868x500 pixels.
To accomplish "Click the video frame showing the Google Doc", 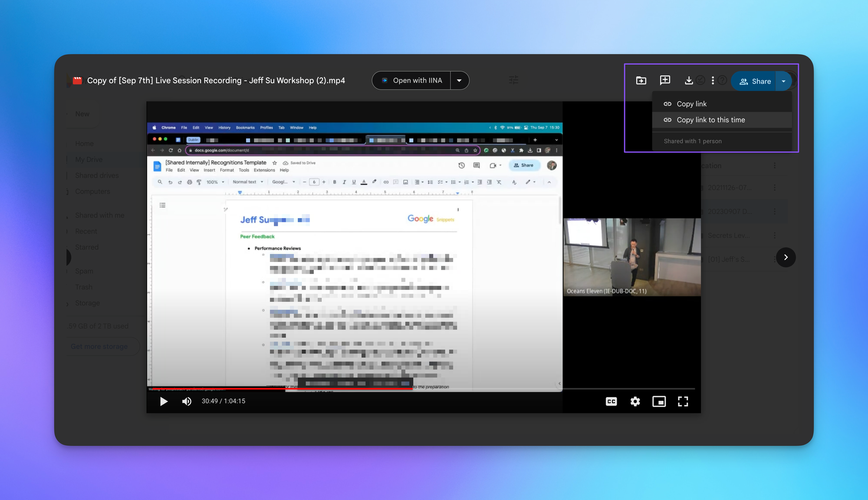I will (x=355, y=256).
